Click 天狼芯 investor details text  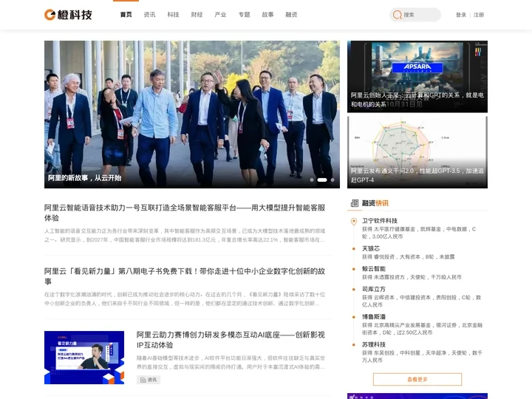pyautogui.click(x=408, y=257)
